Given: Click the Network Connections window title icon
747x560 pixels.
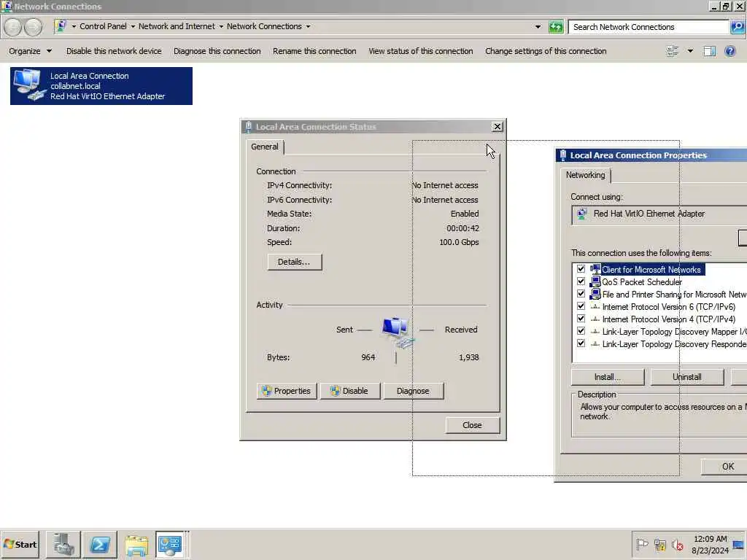Looking at the screenshot, I should (7, 6).
